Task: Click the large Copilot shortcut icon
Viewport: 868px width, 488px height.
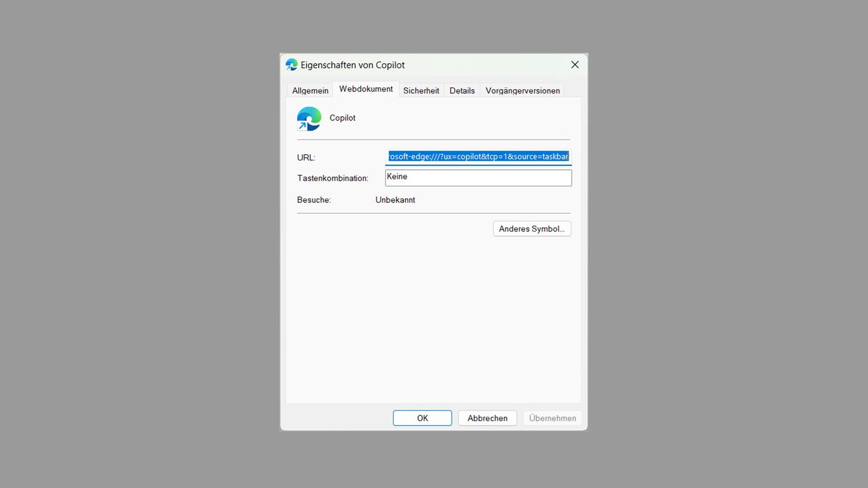Action: tap(309, 119)
